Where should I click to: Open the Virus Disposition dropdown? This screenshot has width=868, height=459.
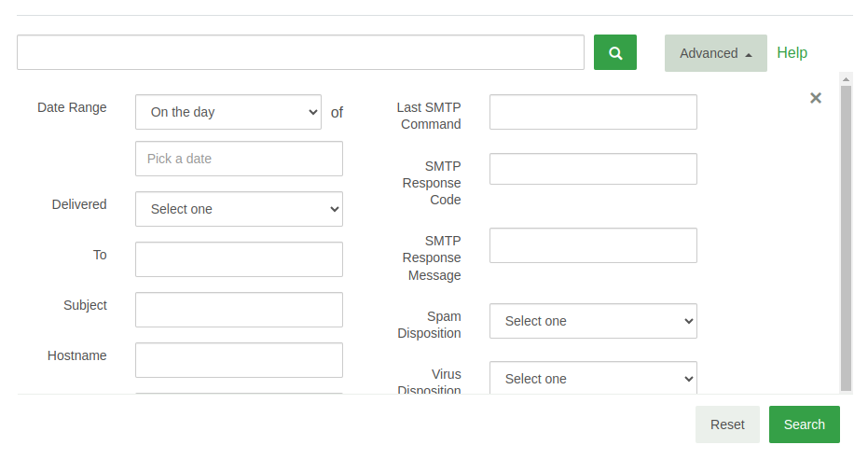click(x=593, y=378)
